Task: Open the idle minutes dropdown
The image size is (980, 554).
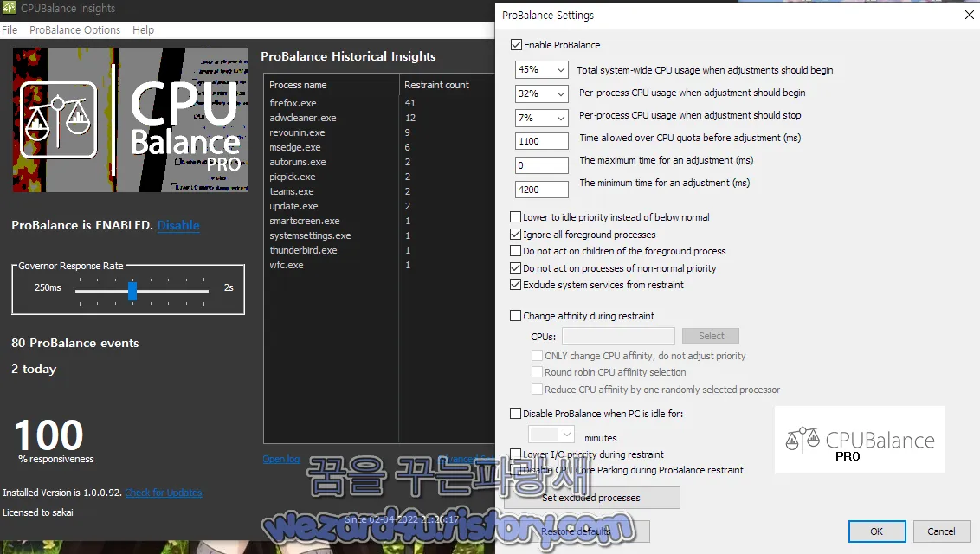Action: tap(551, 434)
